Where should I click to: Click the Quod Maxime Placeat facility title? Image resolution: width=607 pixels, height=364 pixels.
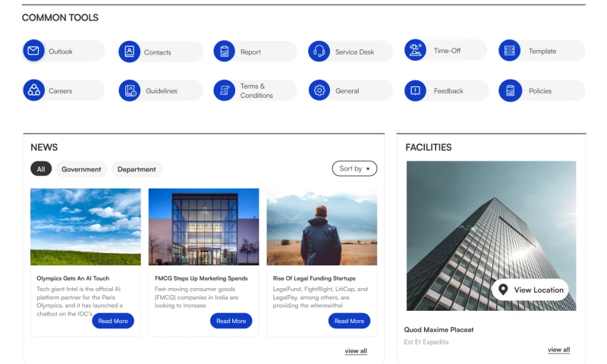click(x=439, y=330)
